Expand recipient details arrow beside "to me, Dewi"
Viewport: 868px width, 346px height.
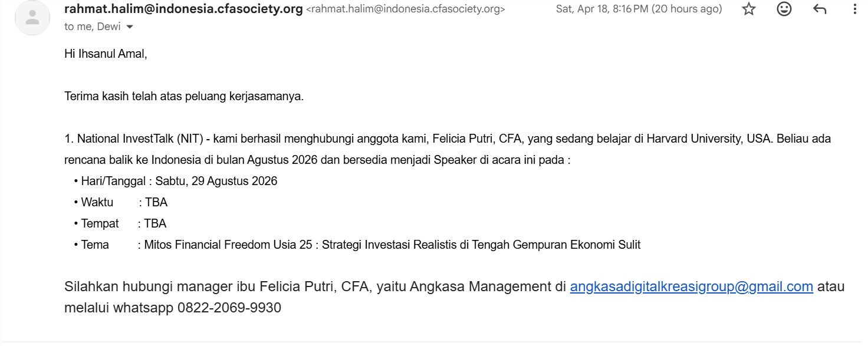pos(130,27)
